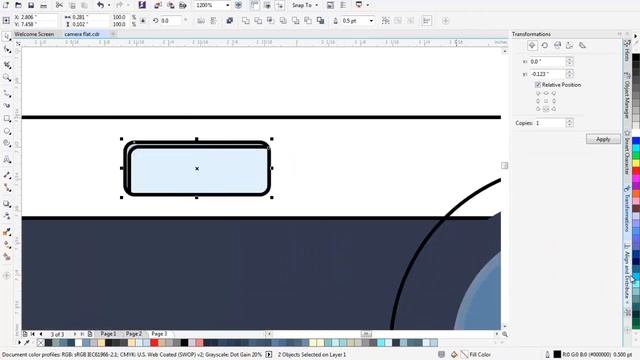This screenshot has width=640, height=360.
Task: Click the y position field showing -0.123
Action: pyautogui.click(x=547, y=74)
